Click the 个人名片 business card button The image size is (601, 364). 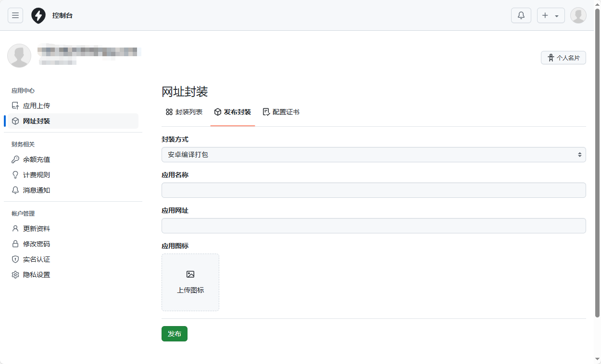(x=563, y=57)
